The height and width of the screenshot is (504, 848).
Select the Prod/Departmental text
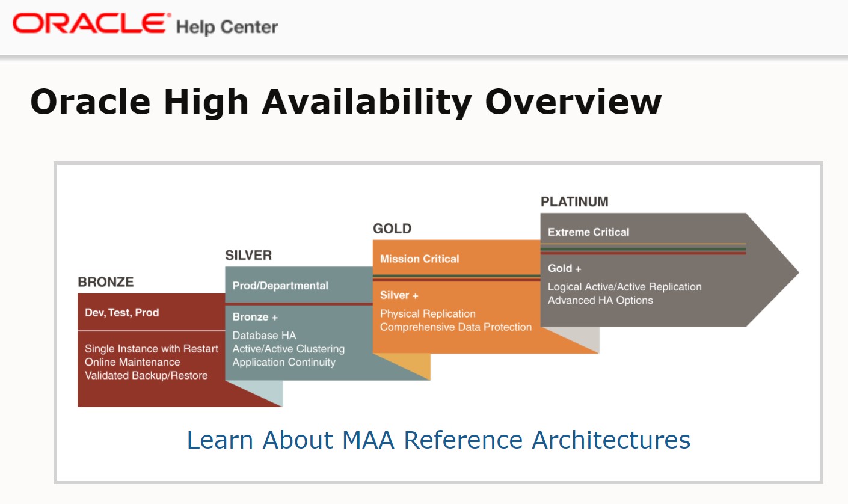coord(280,286)
